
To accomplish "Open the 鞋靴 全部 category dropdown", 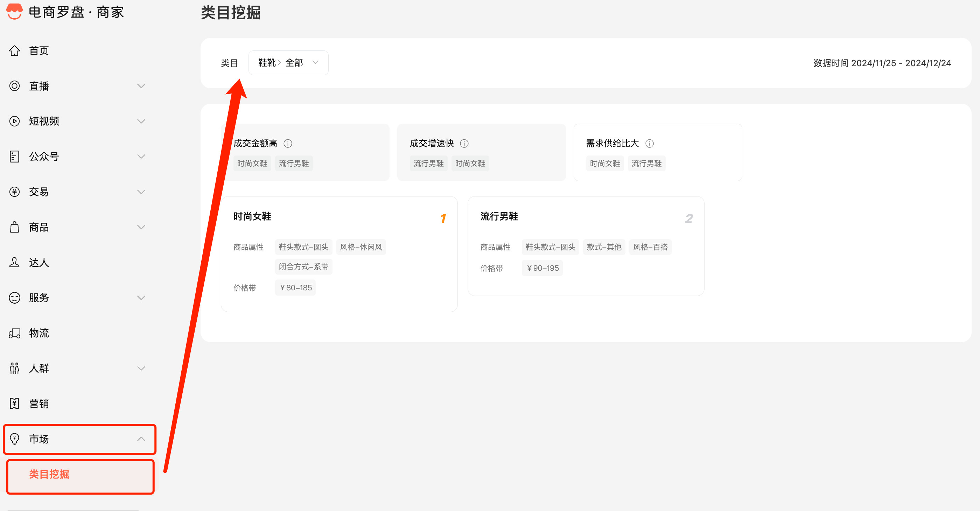I will [x=288, y=63].
